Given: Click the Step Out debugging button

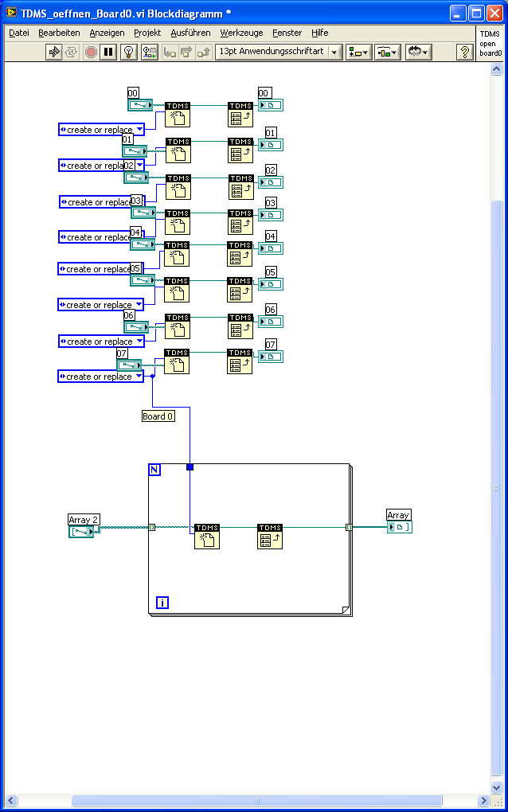Looking at the screenshot, I should (x=204, y=52).
